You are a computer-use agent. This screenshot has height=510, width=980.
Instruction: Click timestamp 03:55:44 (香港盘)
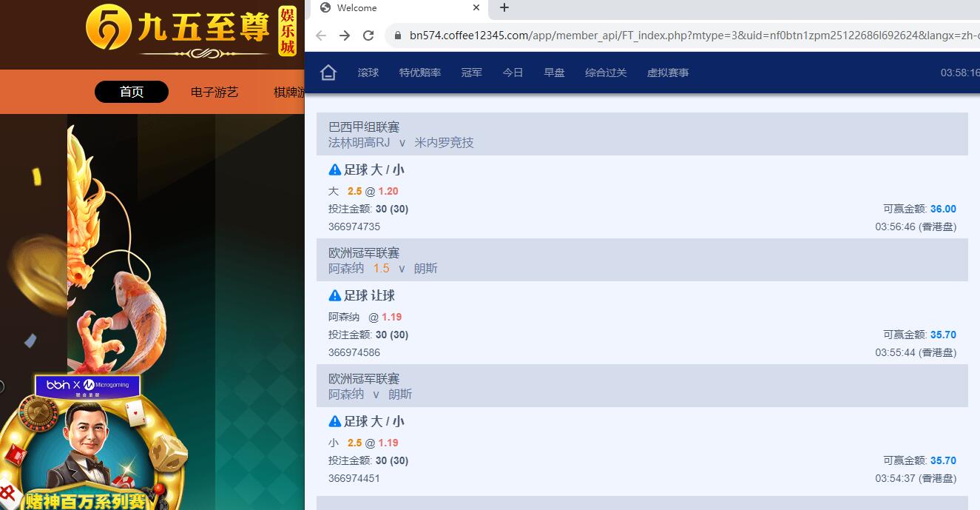click(x=916, y=352)
